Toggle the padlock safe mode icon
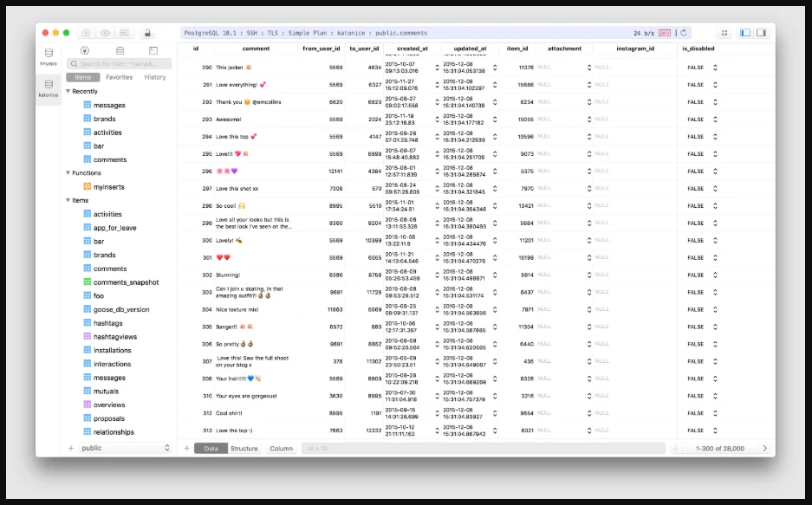The image size is (812, 505). pos(147,33)
